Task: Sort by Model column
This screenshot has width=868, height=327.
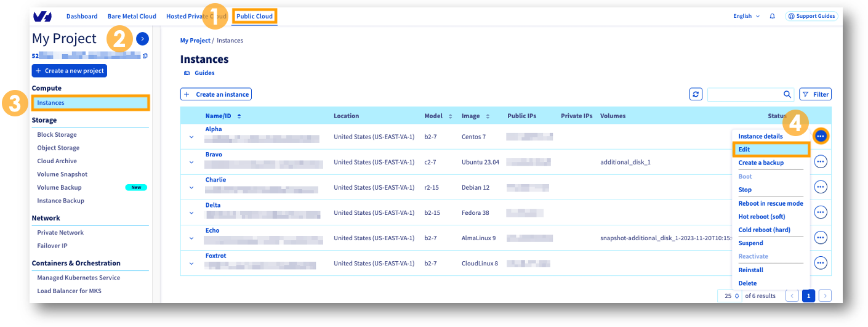Action: point(450,116)
